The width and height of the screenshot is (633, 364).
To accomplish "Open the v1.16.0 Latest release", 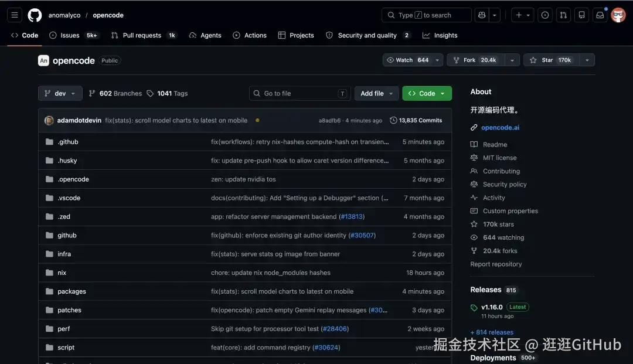I will [x=492, y=307].
